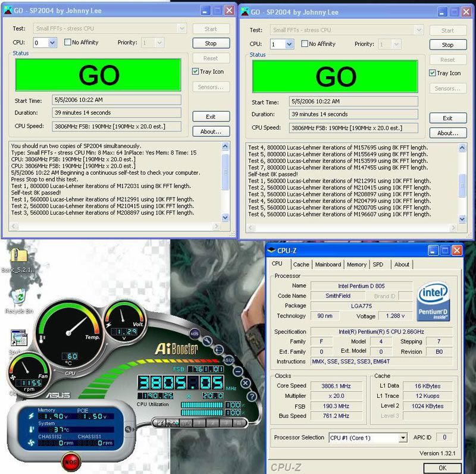Switch to the SPD tab in CPU-Z
Viewport: 476px width, 474px height.
coord(380,265)
